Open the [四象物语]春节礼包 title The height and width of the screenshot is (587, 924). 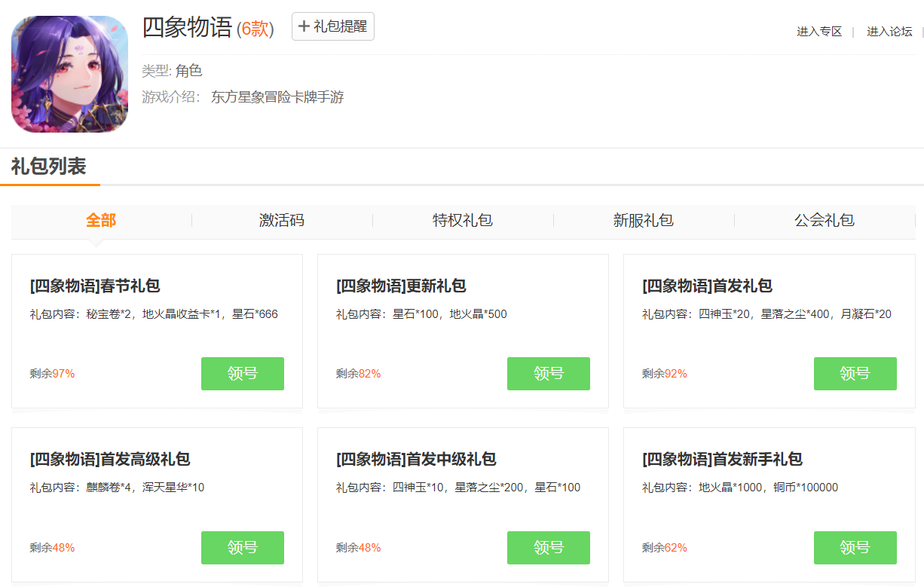pos(95,286)
